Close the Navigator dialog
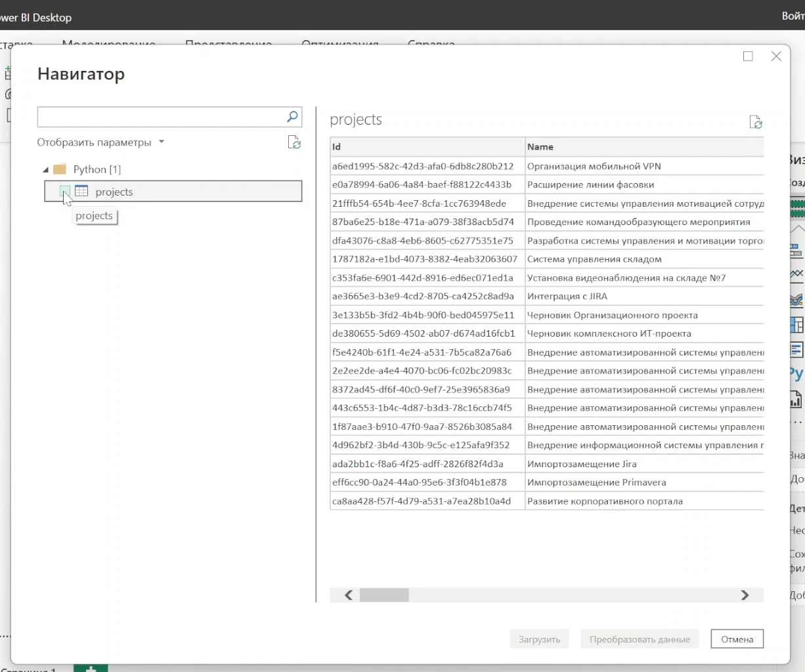 click(x=776, y=56)
